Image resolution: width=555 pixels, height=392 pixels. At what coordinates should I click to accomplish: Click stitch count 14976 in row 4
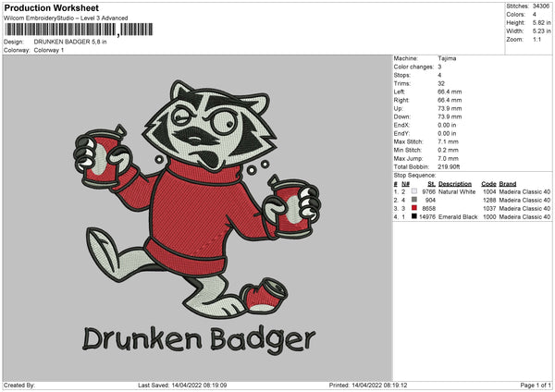point(427,217)
